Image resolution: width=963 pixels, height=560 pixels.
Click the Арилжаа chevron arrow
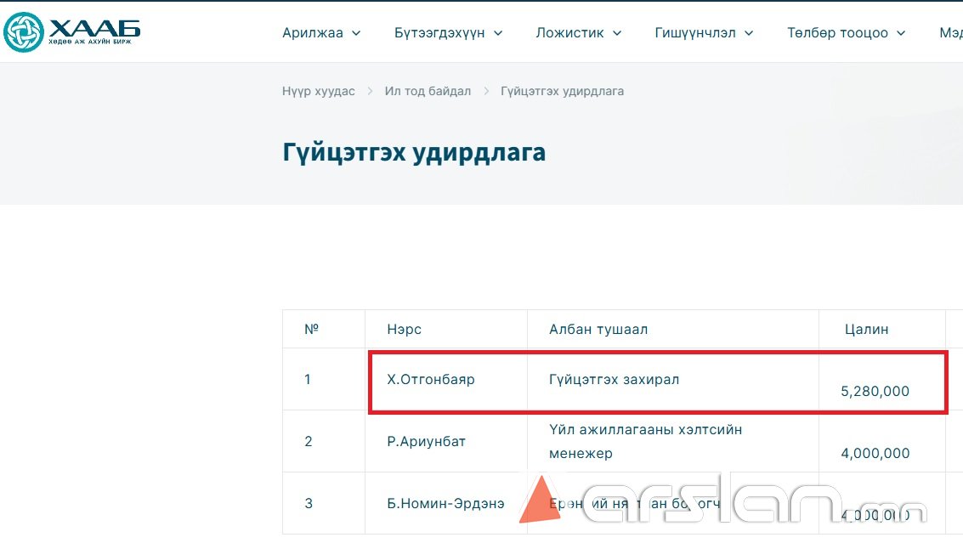pos(356,33)
